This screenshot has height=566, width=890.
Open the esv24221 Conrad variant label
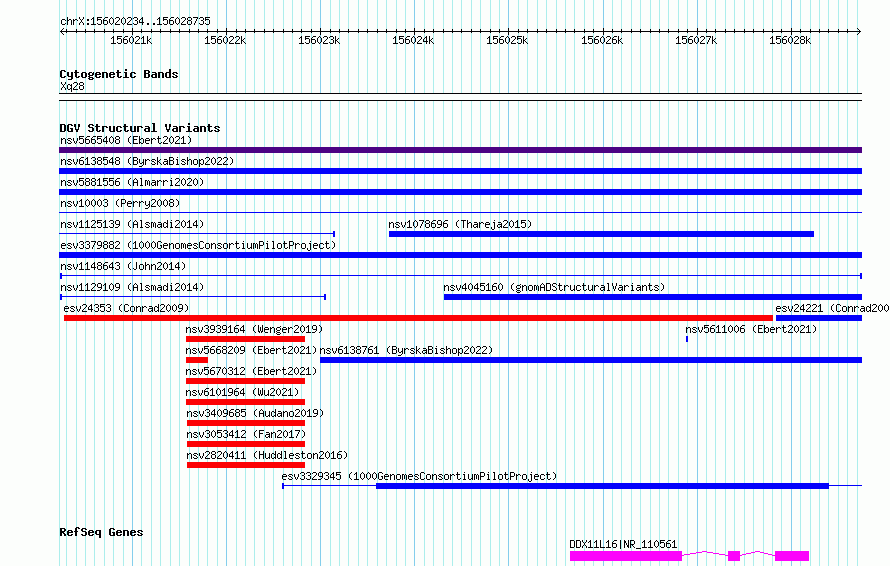coord(832,308)
